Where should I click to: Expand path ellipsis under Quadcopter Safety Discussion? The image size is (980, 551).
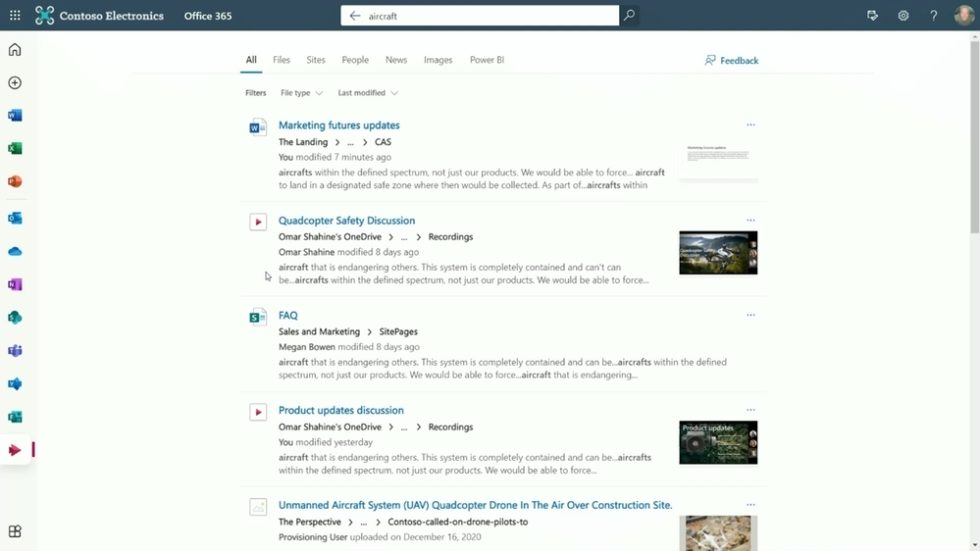404,237
